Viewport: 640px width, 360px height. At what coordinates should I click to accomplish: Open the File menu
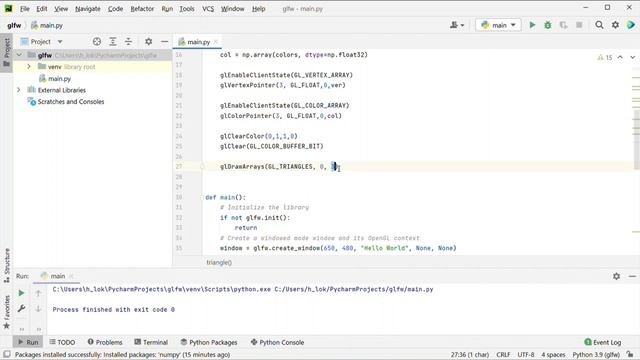[24, 9]
